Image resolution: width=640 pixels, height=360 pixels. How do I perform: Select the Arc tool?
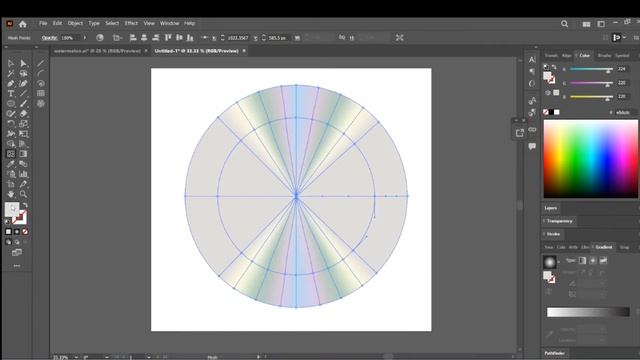pos(41,73)
